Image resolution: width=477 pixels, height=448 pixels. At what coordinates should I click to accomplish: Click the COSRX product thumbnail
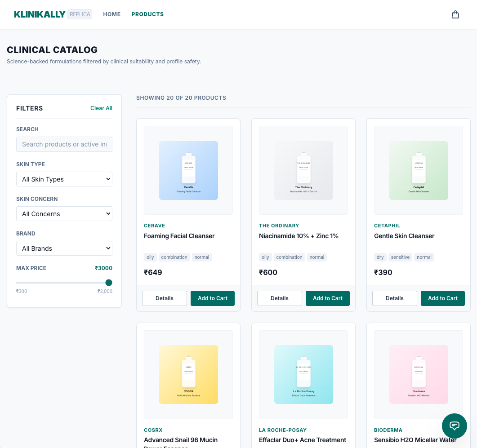189,374
